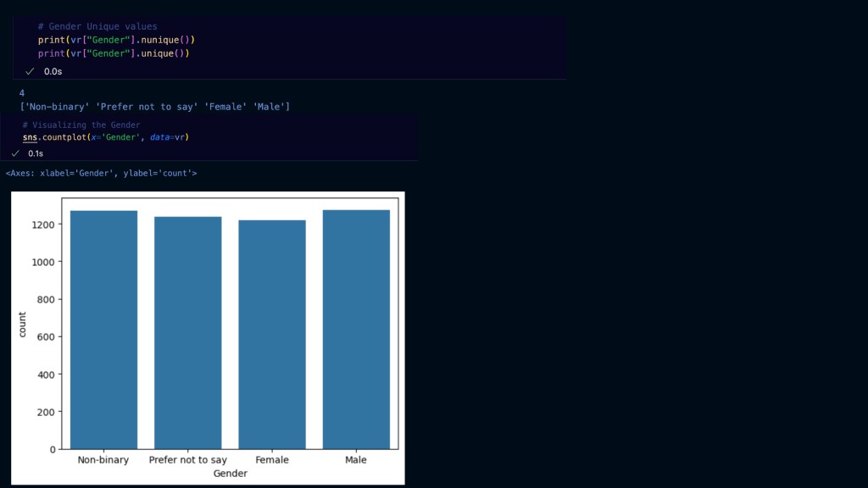Click the success checkmark beside 0.1s
Viewport: 868px width, 488px height.
pyautogui.click(x=14, y=153)
